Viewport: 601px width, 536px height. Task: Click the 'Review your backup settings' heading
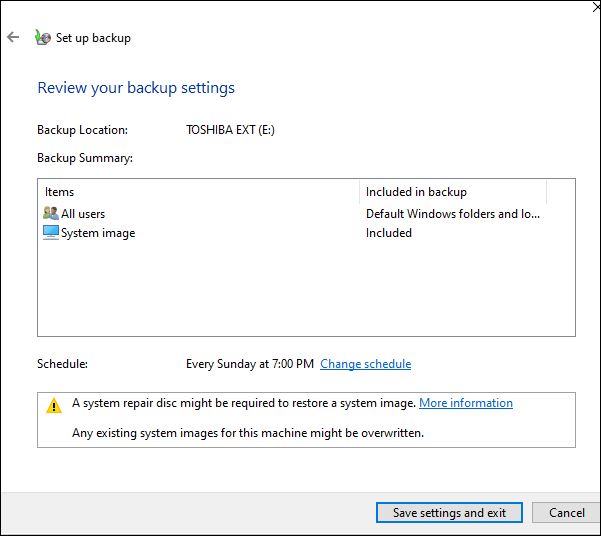(136, 88)
